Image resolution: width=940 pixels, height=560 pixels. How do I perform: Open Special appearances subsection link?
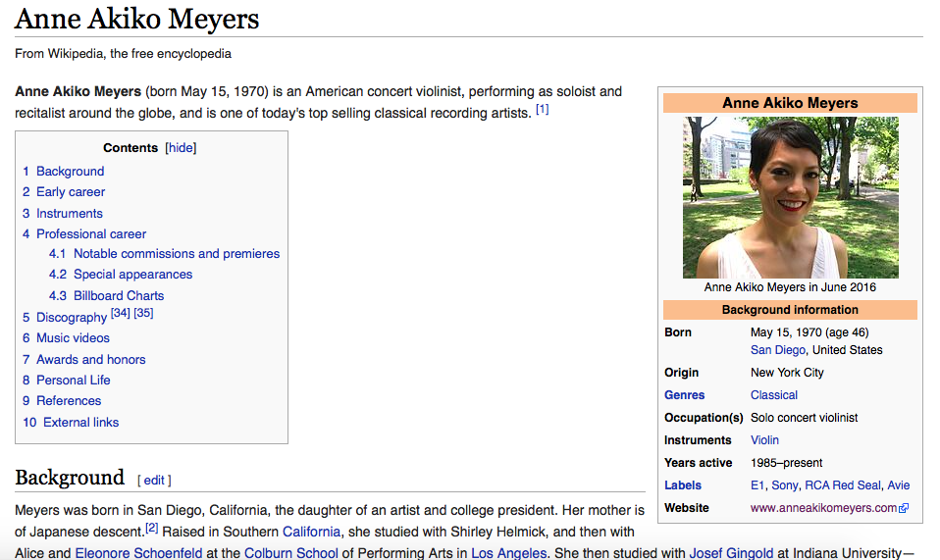coord(133,275)
